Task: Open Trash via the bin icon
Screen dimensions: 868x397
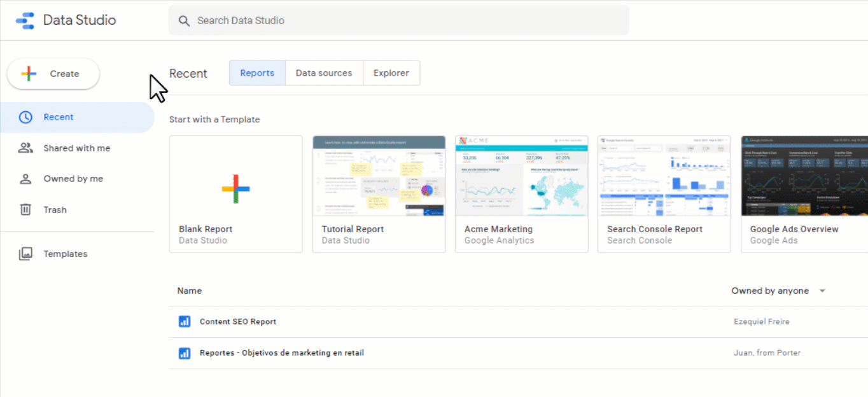Action: tap(25, 209)
